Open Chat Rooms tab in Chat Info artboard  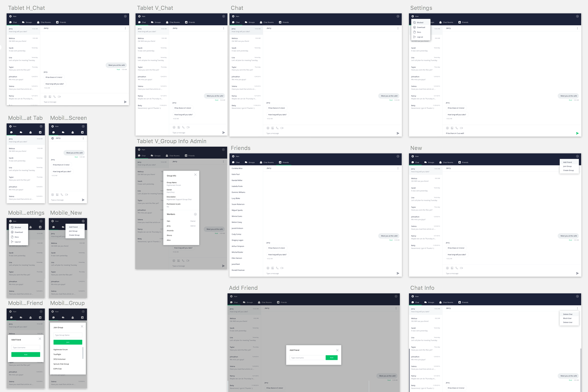(446, 303)
